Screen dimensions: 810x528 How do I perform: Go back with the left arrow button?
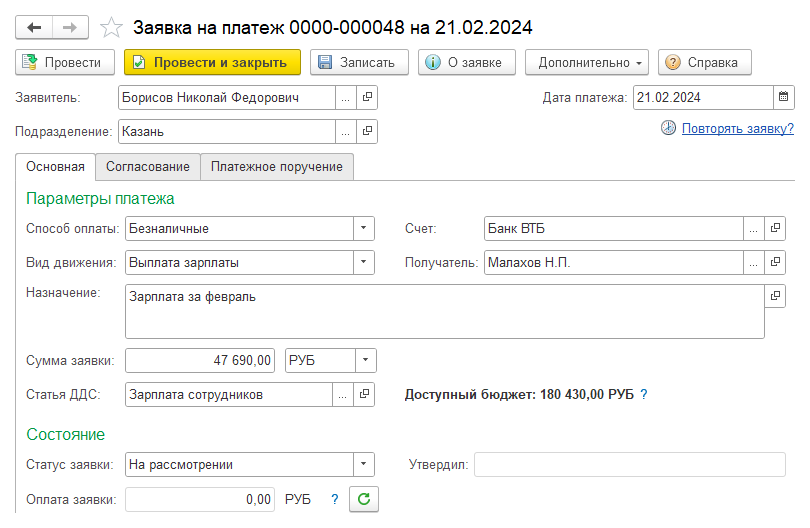34,27
